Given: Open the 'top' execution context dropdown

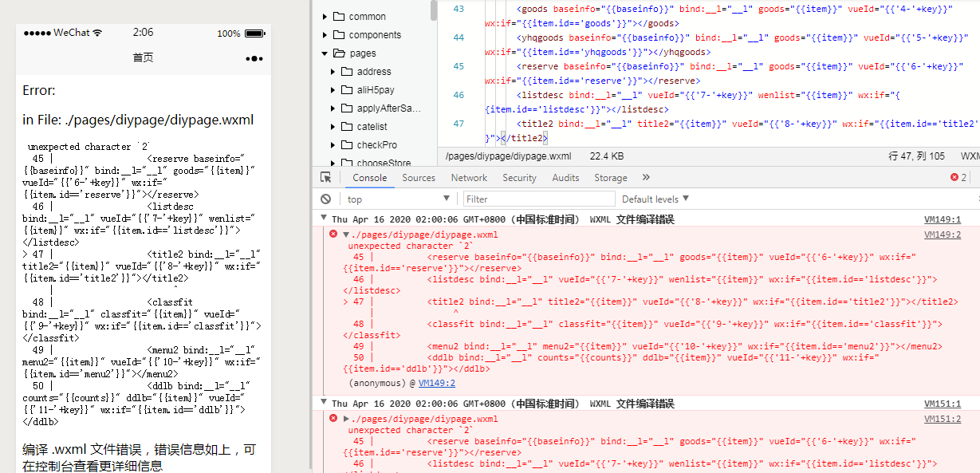Looking at the screenshot, I should click(398, 199).
